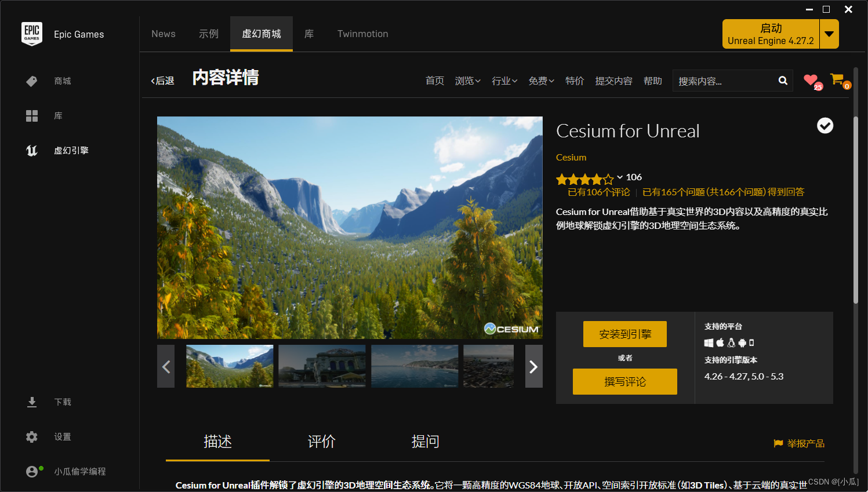The height and width of the screenshot is (492, 868).
Task: Click the star rating display
Action: pyautogui.click(x=584, y=179)
